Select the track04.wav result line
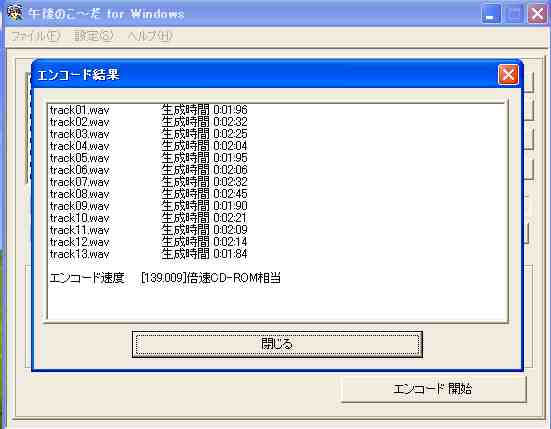 point(148,146)
